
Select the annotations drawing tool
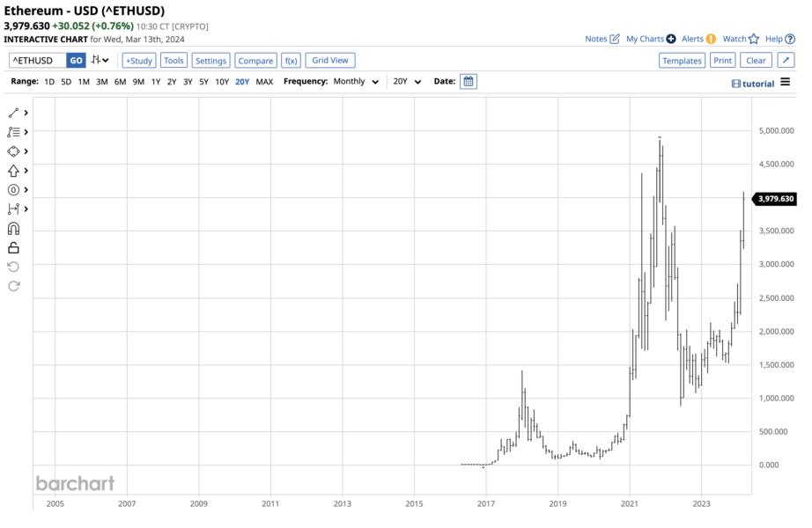coord(12,131)
